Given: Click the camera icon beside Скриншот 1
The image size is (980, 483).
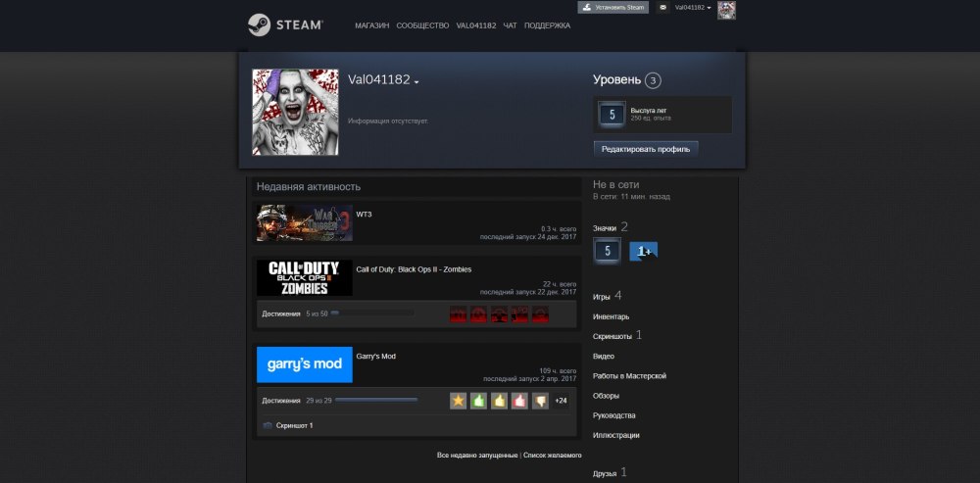Looking at the screenshot, I should (x=268, y=425).
